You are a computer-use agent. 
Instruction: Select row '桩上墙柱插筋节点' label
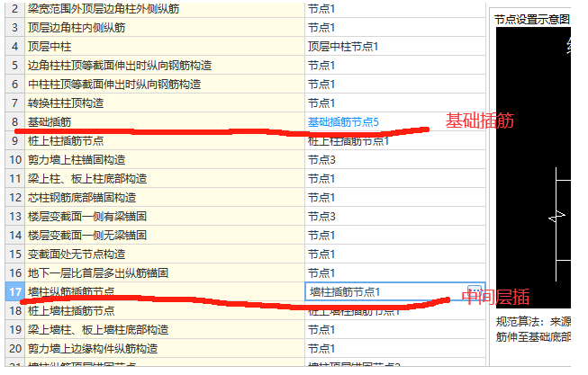pos(71,310)
